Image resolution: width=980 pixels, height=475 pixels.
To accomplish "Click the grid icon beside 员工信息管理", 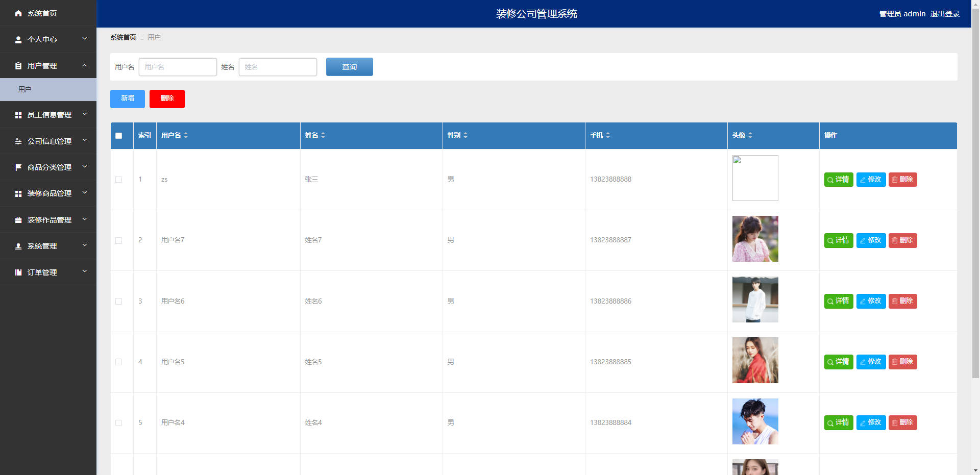I will [x=18, y=115].
